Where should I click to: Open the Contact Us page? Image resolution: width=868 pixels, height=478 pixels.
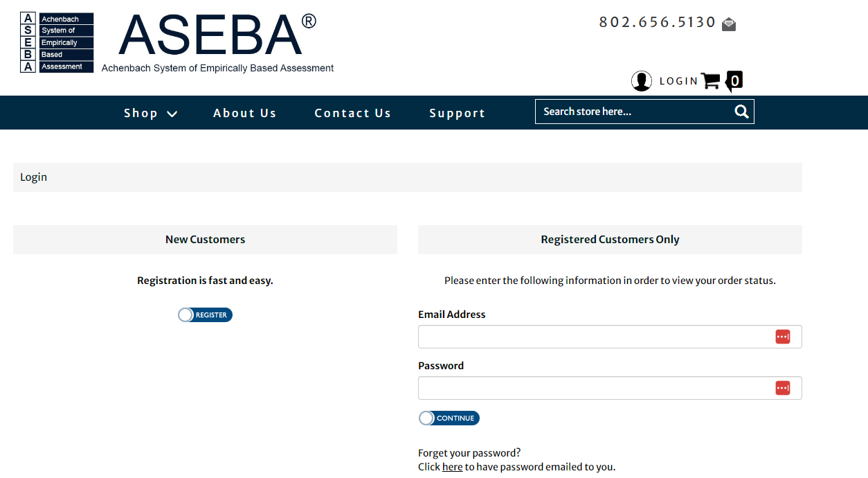coord(352,112)
